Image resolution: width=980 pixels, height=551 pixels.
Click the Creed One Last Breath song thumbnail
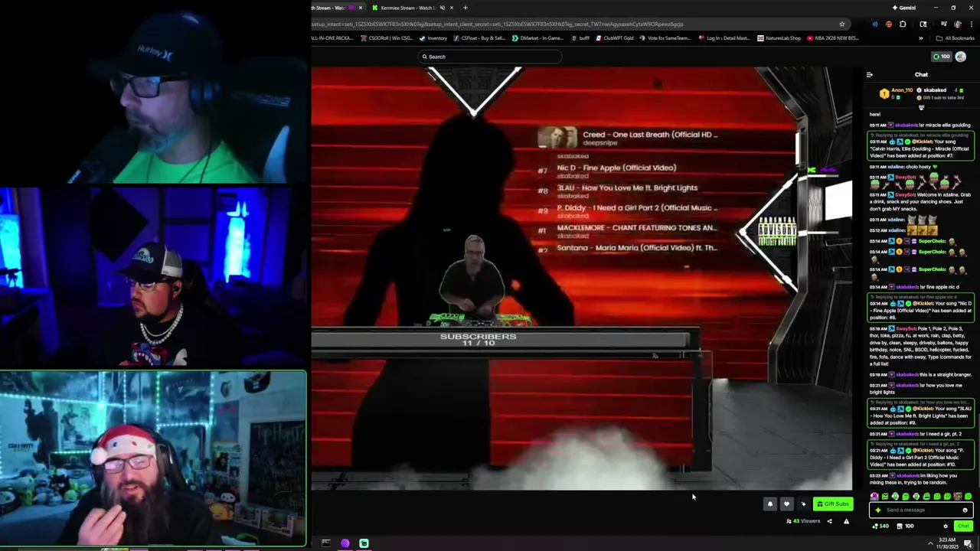click(557, 138)
